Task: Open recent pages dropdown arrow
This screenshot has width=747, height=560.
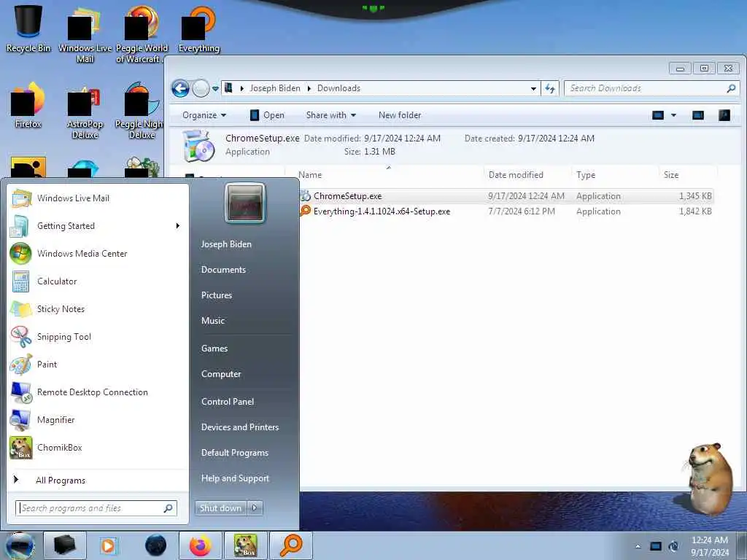Action: (215, 88)
